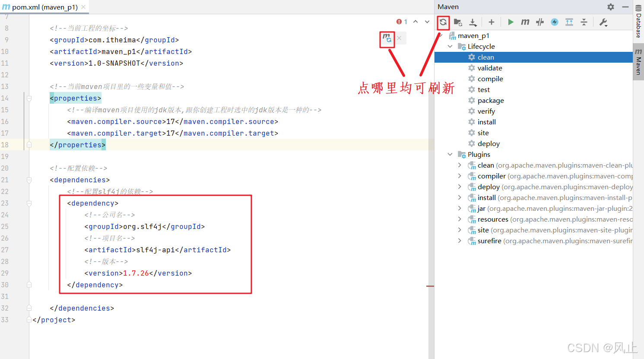Screen dimensions: 644x359
Task: Select the pom.xml (maven_p1) editor tab
Action: pos(44,7)
